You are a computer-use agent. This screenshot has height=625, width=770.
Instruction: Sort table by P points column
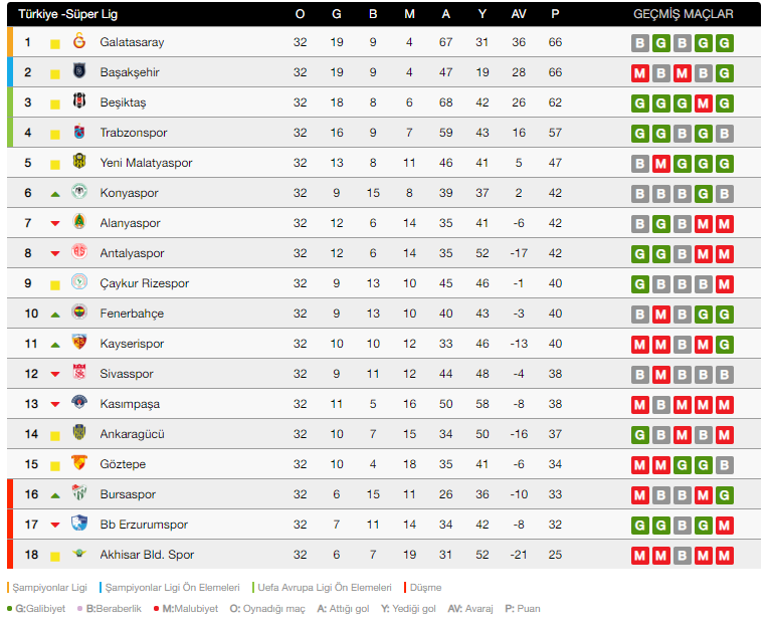pos(555,14)
